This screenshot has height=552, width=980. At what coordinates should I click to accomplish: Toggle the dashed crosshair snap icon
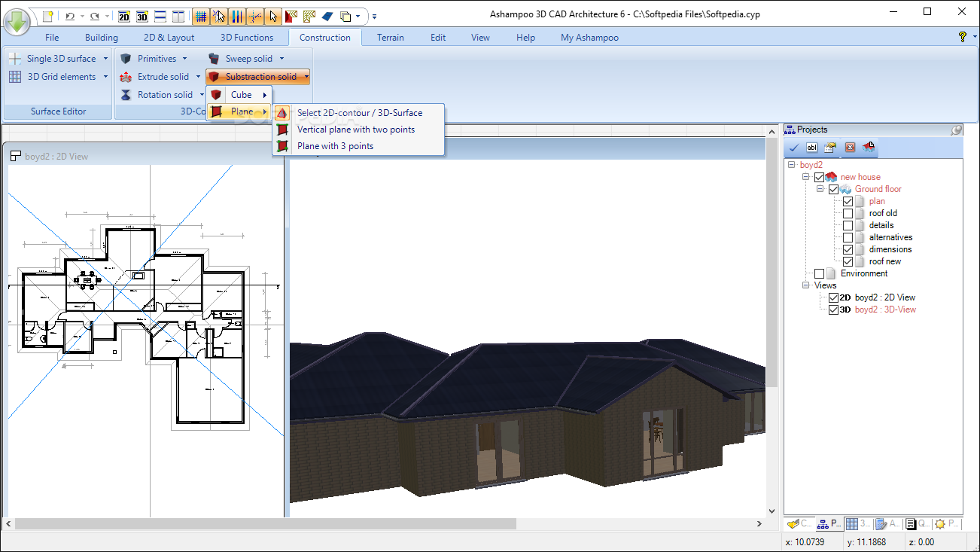255,16
